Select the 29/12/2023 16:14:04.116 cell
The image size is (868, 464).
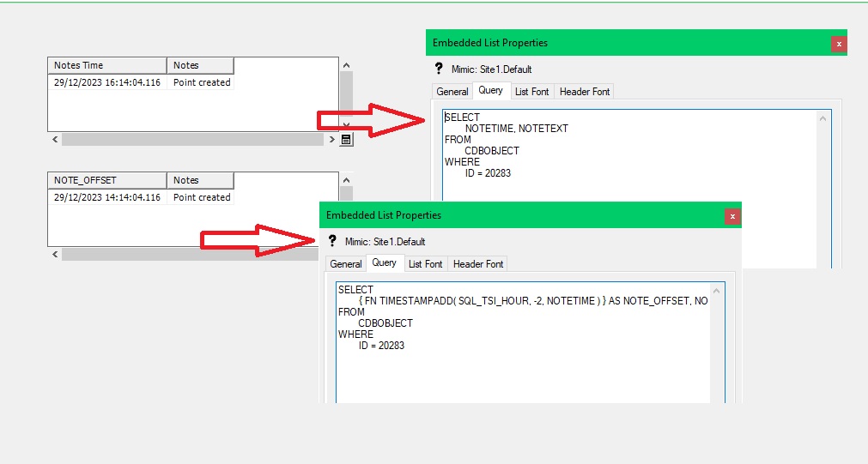tap(107, 82)
